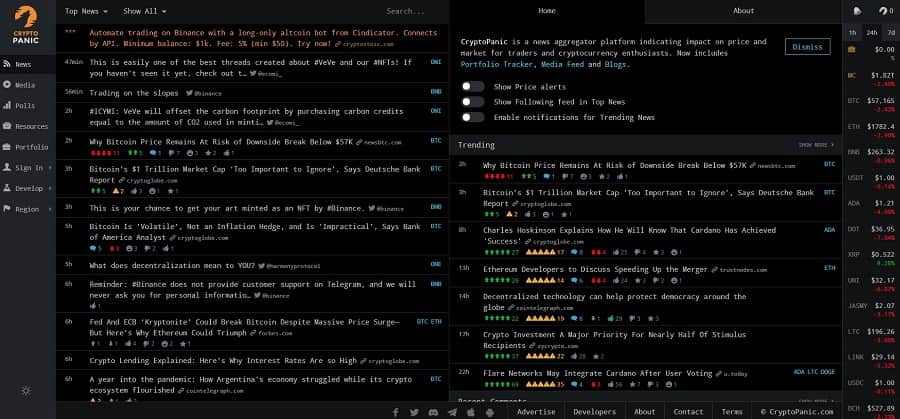The height and width of the screenshot is (419, 900).
Task: Click Twitter icon beside Trading on the slopes
Action: [189, 93]
